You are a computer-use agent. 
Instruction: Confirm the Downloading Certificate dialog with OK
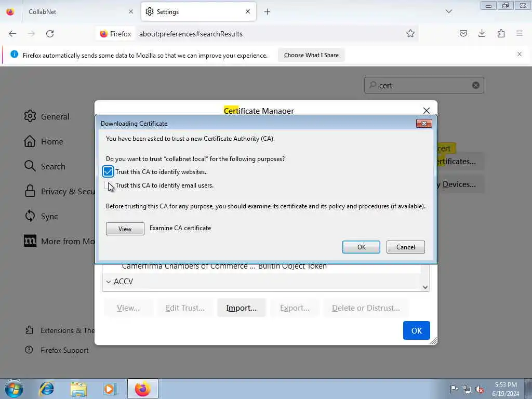click(361, 247)
